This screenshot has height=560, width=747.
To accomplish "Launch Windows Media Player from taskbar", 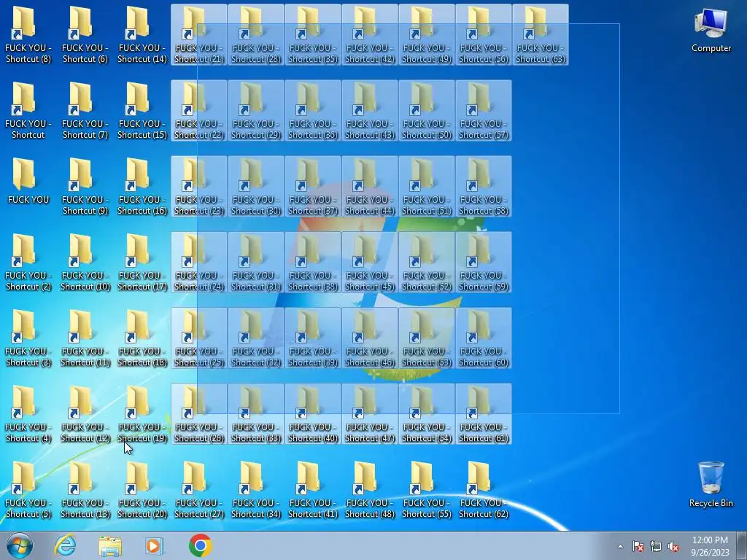I will click(x=155, y=545).
